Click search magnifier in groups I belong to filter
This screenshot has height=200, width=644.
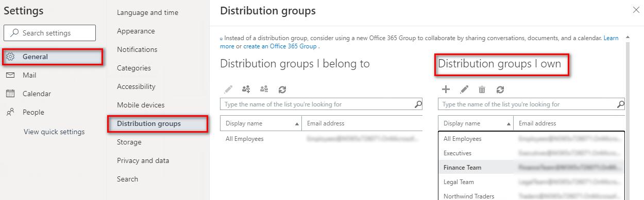pos(418,104)
